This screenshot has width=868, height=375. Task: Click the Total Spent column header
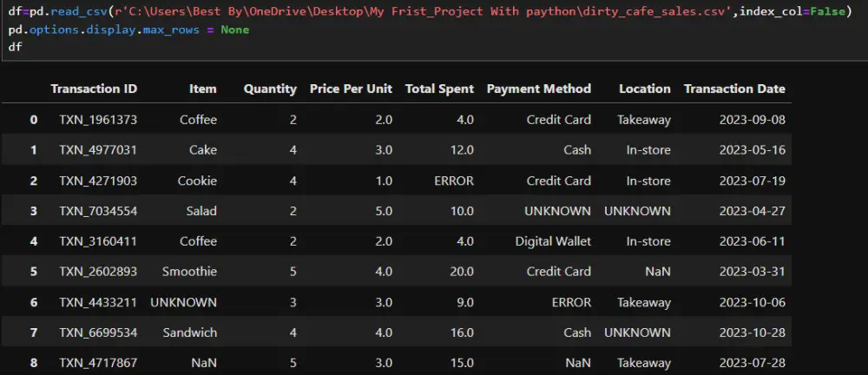[439, 89]
